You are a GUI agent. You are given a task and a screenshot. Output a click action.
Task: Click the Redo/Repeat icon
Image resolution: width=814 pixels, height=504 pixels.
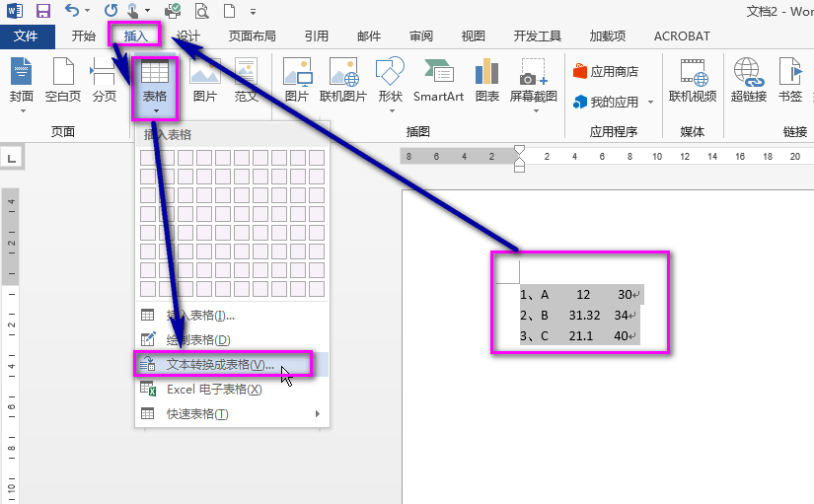coord(111,11)
